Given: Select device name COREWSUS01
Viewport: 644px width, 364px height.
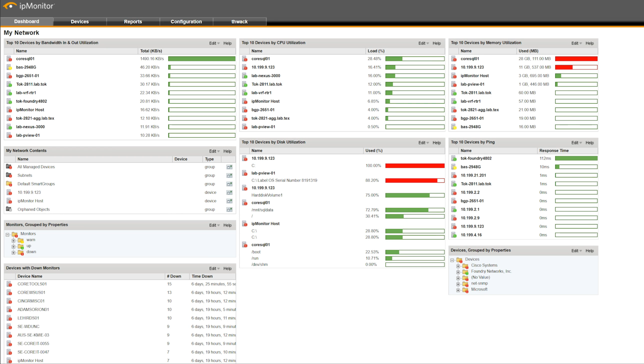Looking at the screenshot, I should click(32, 292).
